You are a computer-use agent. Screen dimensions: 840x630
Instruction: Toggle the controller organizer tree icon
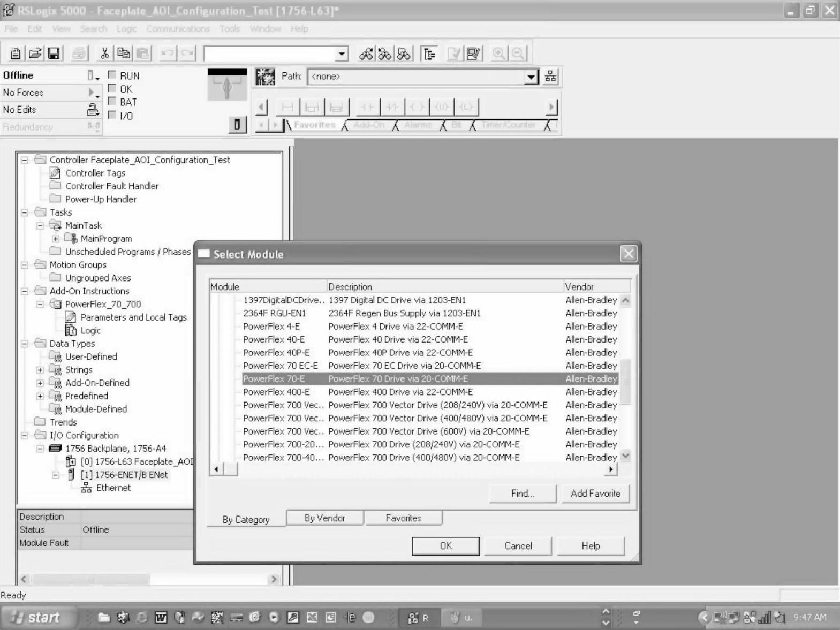(x=429, y=54)
